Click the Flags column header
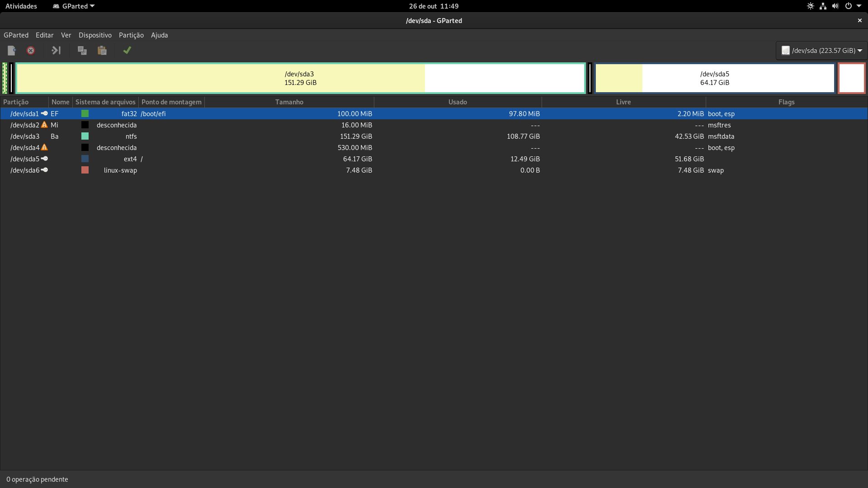Viewport: 868px width, 488px height. click(787, 102)
